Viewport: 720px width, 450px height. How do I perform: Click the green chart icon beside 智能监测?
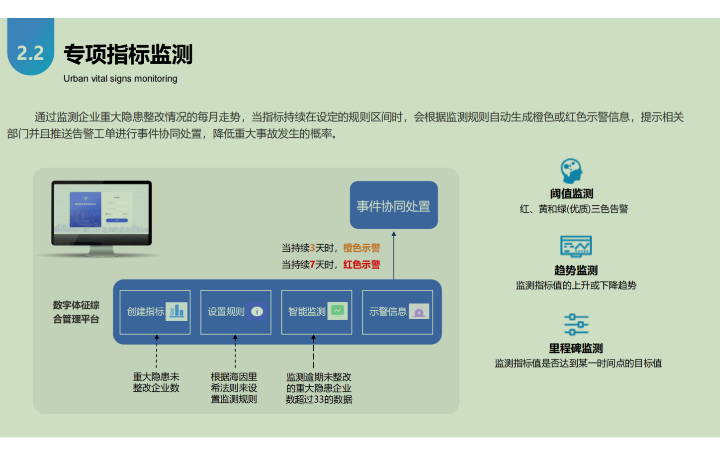tap(339, 311)
